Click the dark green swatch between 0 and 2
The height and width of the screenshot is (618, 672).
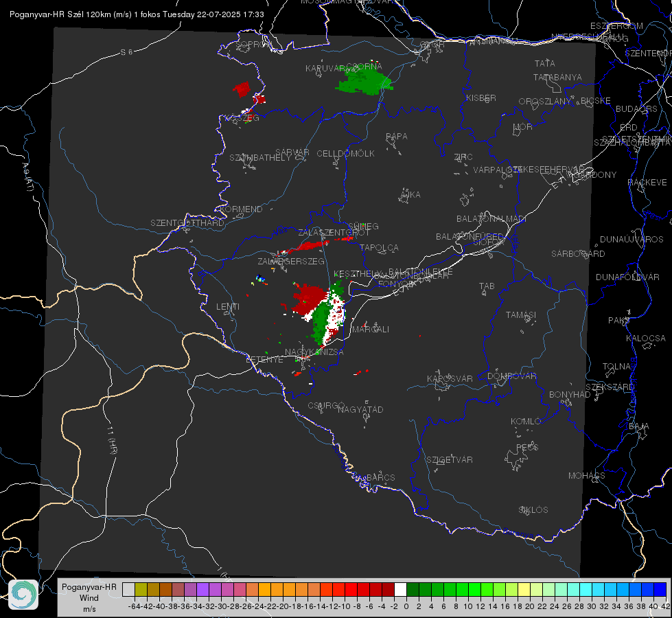413,589
